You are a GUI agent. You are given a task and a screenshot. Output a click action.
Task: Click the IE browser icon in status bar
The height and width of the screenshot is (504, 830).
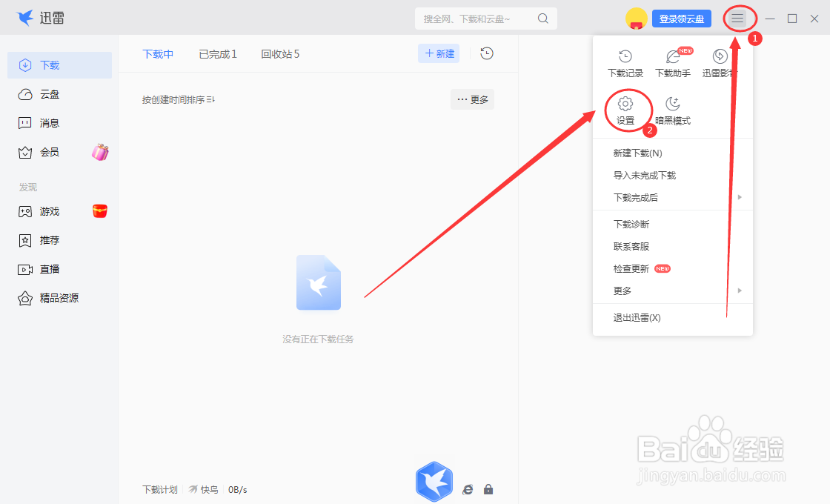pyautogui.click(x=468, y=489)
